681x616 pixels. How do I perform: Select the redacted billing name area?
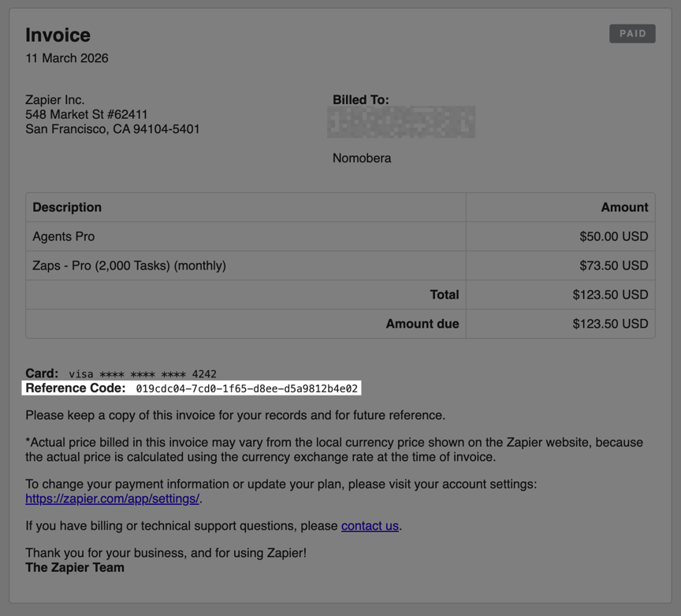(401, 122)
